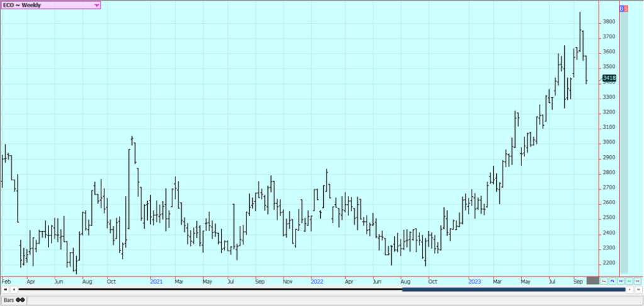644x306 pixels.
Task: Click the 2023 year label on time axis
Action: tap(475, 281)
